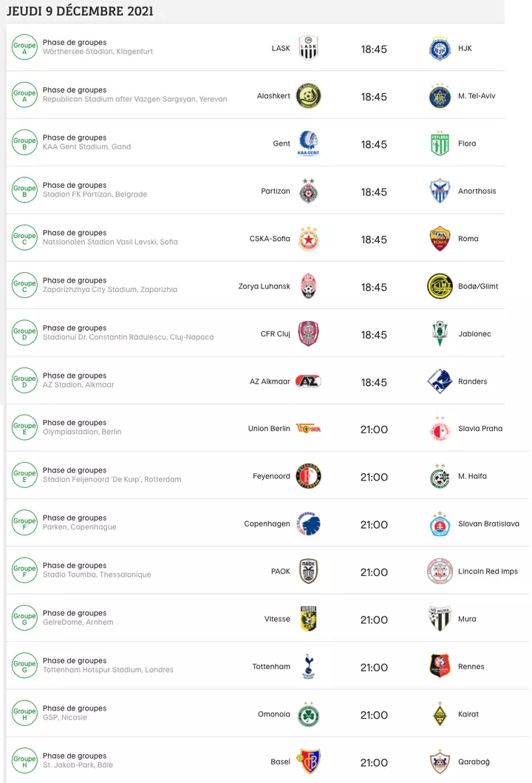Click the Groupe A badge beside LASK
532x783 pixels.
24,47
